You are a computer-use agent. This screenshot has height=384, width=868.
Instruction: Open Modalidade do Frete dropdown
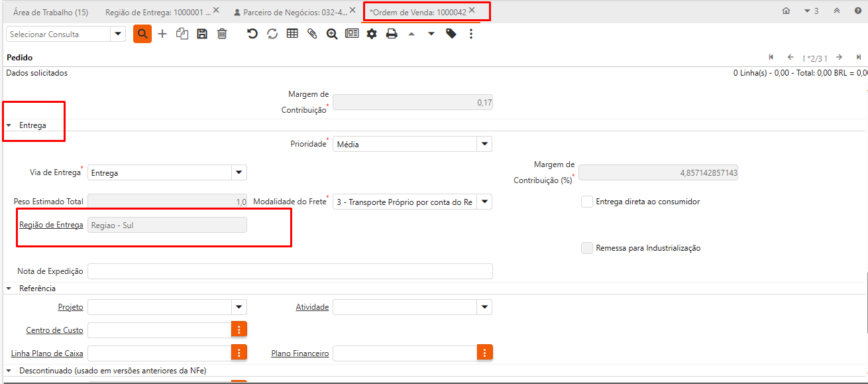tap(484, 202)
